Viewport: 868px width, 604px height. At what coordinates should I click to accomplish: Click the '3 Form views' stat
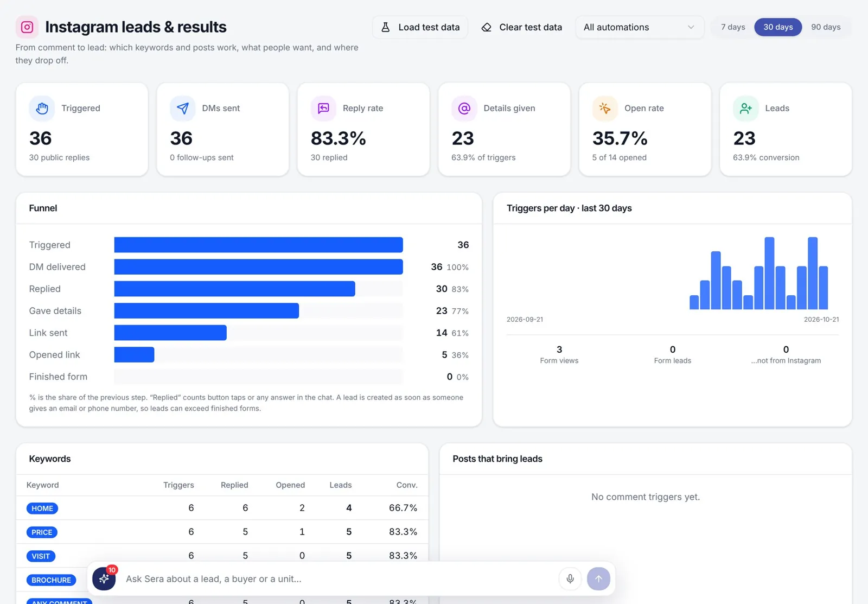point(559,354)
